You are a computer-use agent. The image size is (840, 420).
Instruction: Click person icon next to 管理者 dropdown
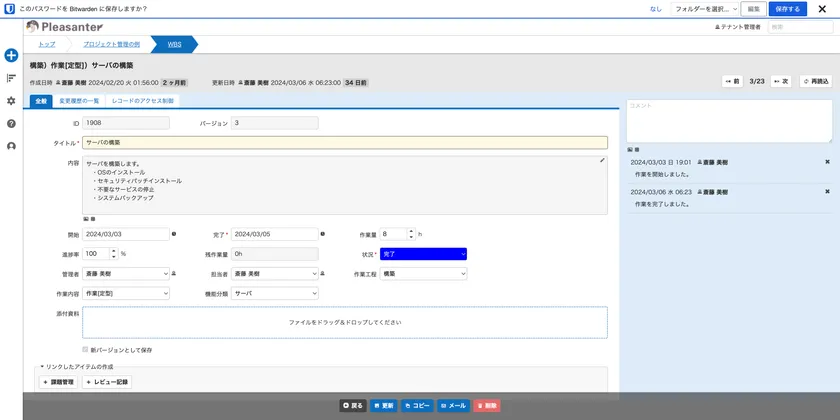(174, 273)
